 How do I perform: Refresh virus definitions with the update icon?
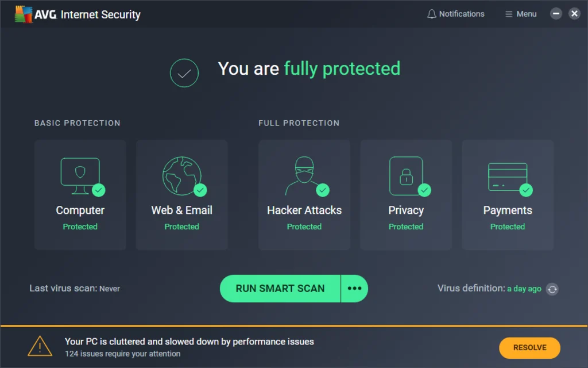(x=552, y=289)
